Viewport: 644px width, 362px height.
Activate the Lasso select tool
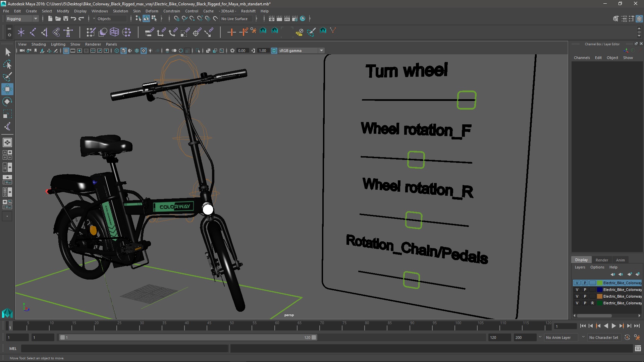click(7, 64)
